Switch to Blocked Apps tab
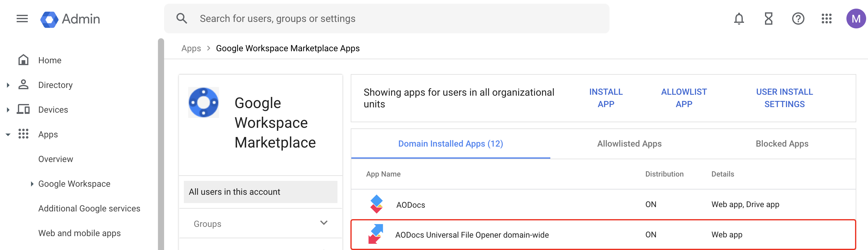Screen dimensions: 868x250 (782, 144)
